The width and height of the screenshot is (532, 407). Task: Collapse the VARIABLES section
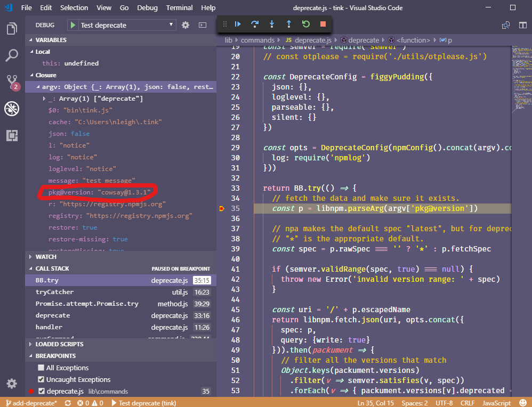pos(121,39)
